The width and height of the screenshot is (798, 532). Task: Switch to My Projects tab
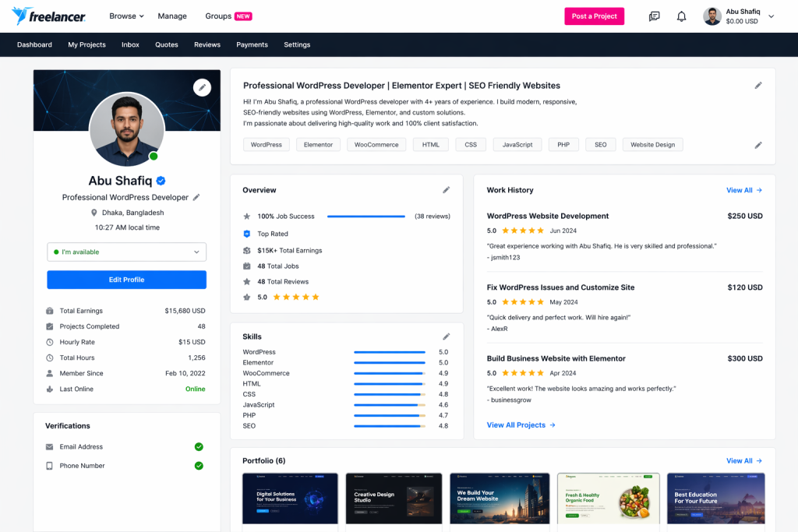point(87,44)
